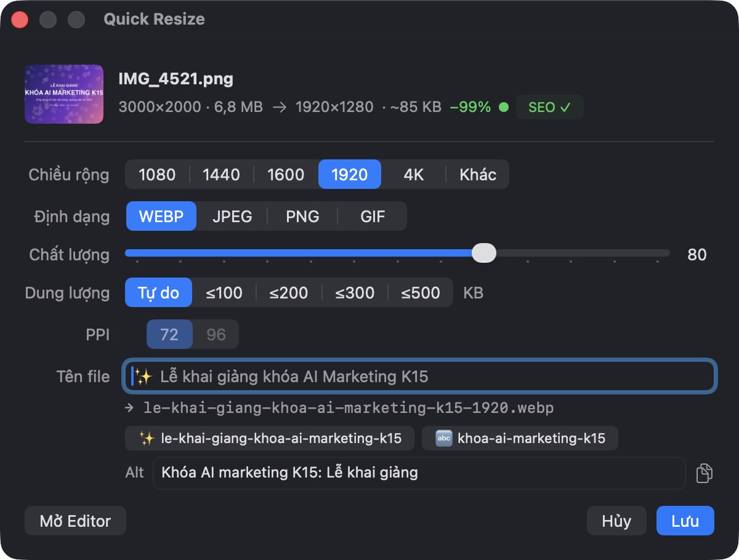Select WEBP format
Viewport: 739px width, 560px height.
tap(161, 217)
